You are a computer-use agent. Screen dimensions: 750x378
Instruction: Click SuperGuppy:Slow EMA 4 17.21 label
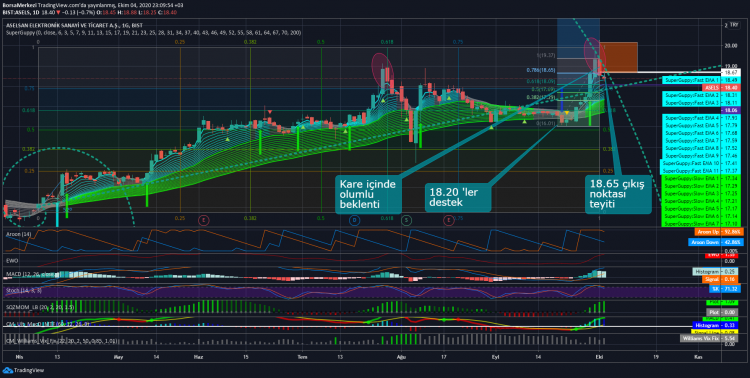[702, 201]
